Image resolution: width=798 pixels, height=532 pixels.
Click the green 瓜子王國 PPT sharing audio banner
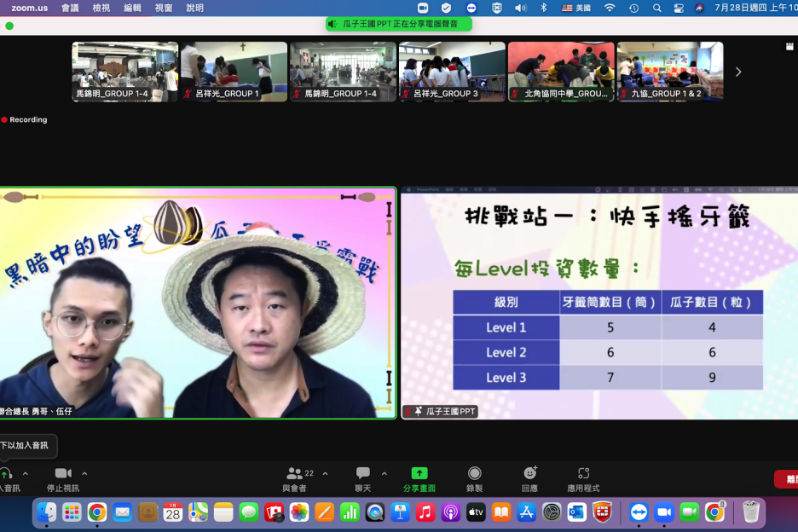click(x=398, y=24)
